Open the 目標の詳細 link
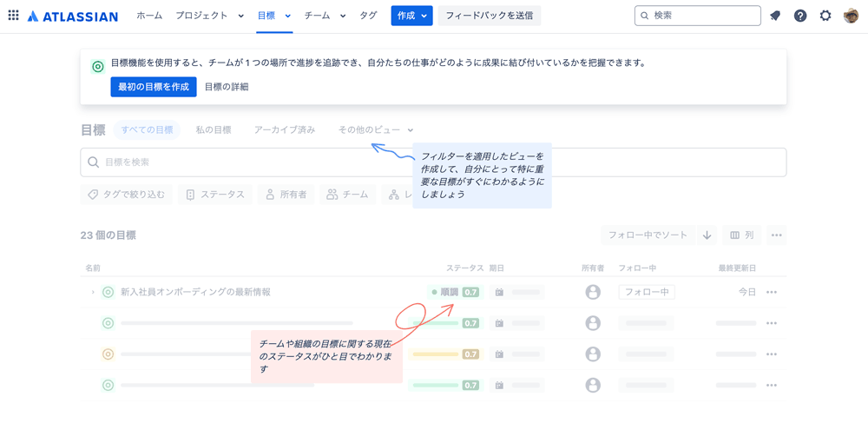 click(x=227, y=87)
